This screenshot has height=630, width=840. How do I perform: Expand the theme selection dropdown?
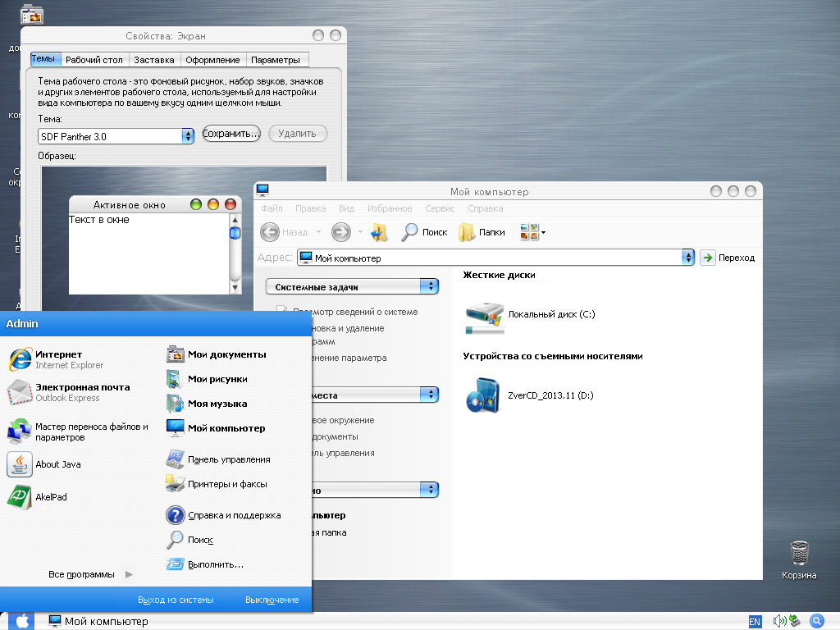pos(188,136)
